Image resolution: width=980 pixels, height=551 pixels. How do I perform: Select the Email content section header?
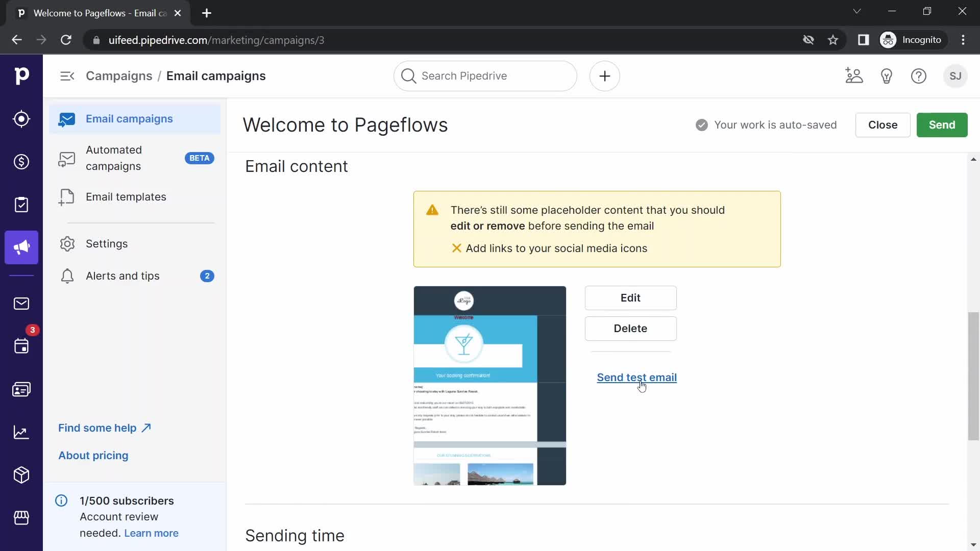[x=296, y=165]
